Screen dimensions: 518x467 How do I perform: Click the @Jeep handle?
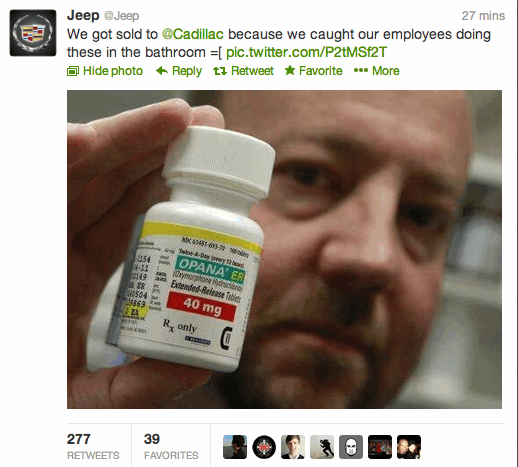121,16
